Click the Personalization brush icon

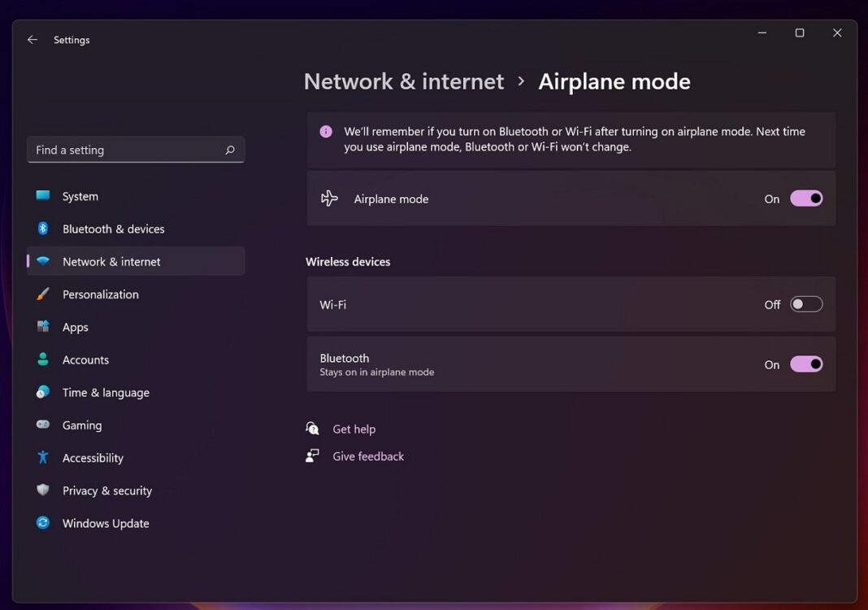pyautogui.click(x=43, y=294)
